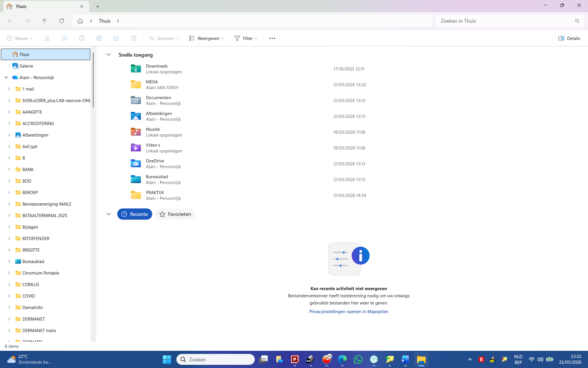Screen dimensions: 588x368
Task: Click the Copy icon in toolbar
Action: click(x=65, y=38)
